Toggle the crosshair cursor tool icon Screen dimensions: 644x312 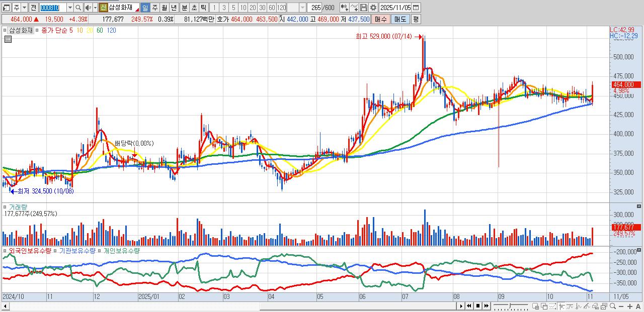[561, 306]
